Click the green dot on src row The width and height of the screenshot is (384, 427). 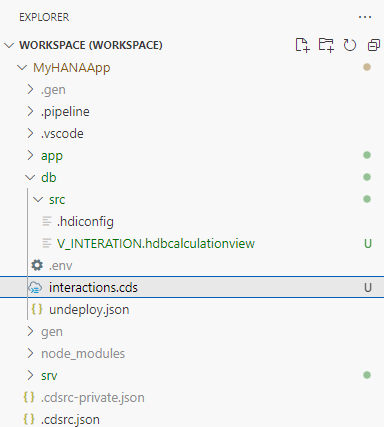pyautogui.click(x=367, y=199)
